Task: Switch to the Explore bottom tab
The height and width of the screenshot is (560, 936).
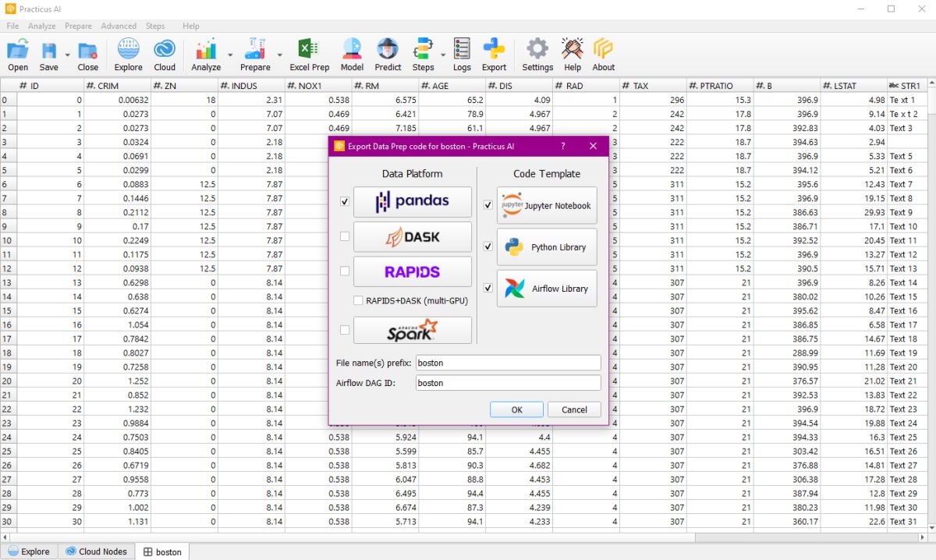Action: coord(30,551)
